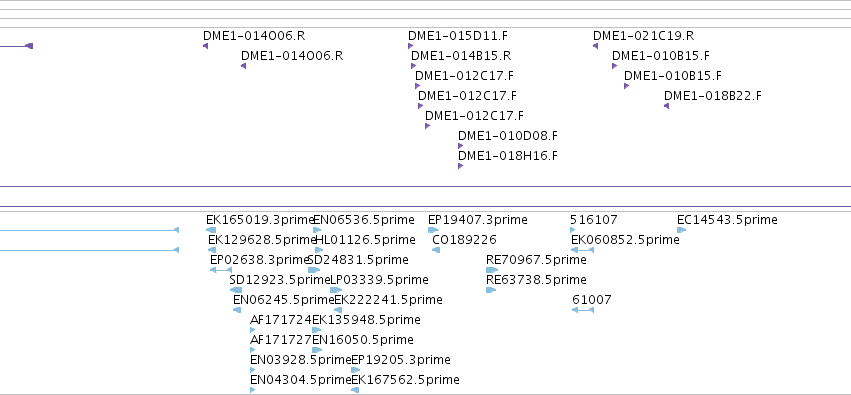The width and height of the screenshot is (851, 395).
Task: Select the EK135948.5prime EST label
Action: click(x=366, y=320)
